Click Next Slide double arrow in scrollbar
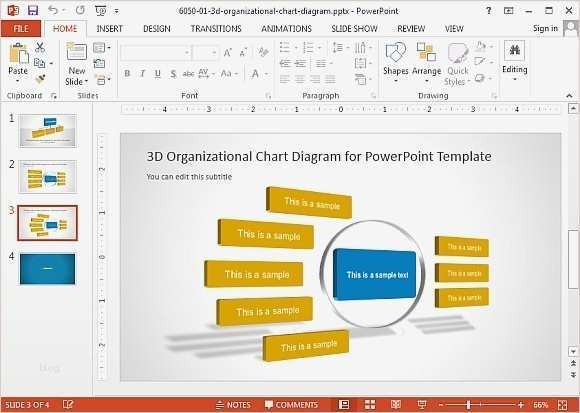The image size is (580, 413). tap(573, 375)
